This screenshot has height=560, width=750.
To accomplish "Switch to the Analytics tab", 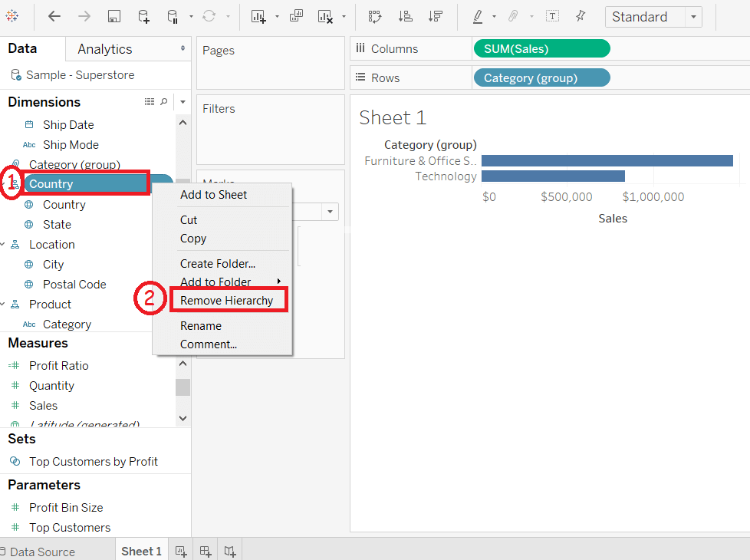I will (x=105, y=49).
